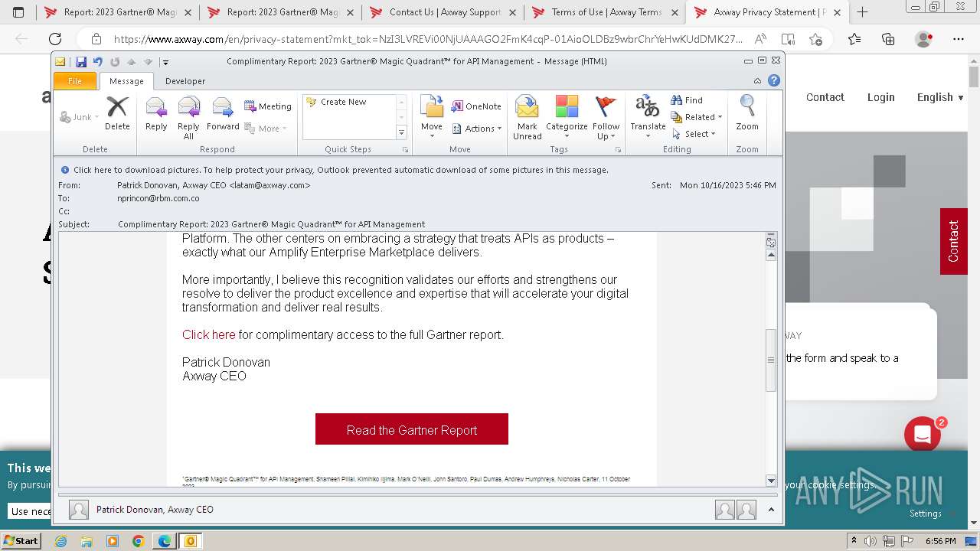Open a new Edge browser tab
Viewport: 980px width, 551px height.
862,12
